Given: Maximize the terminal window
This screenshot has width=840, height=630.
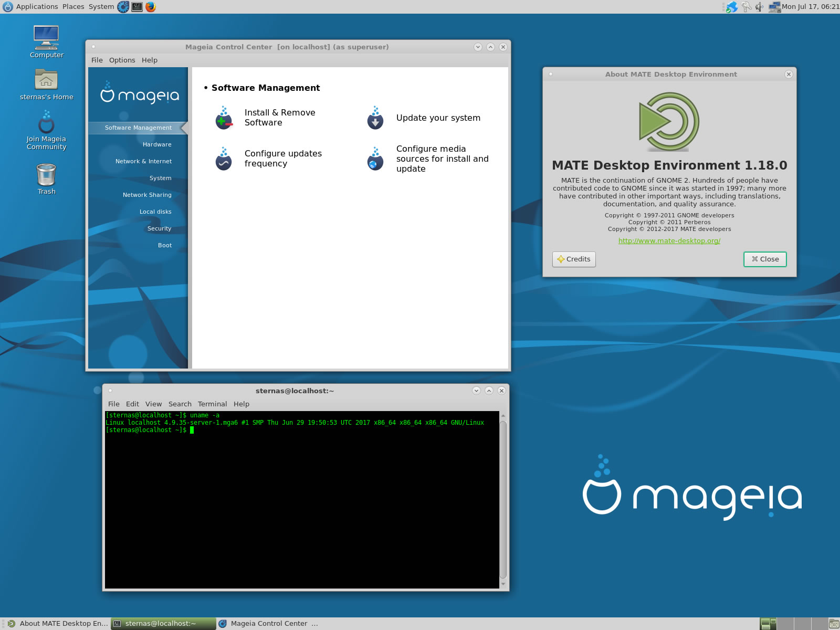Looking at the screenshot, I should [489, 391].
